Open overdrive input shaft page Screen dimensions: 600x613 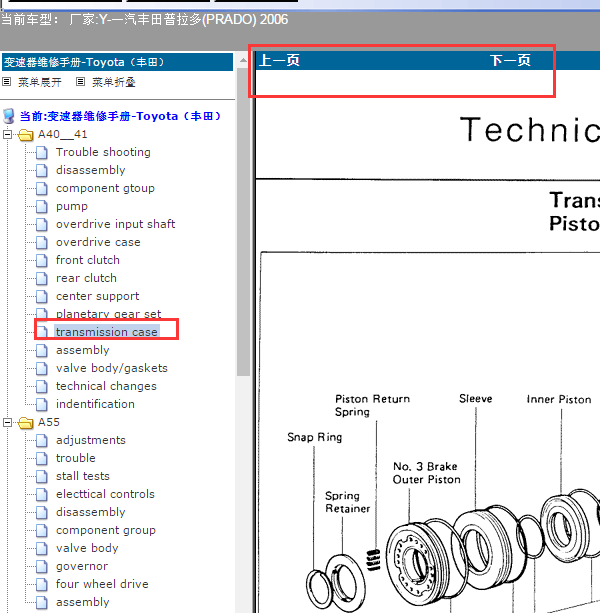coord(116,224)
